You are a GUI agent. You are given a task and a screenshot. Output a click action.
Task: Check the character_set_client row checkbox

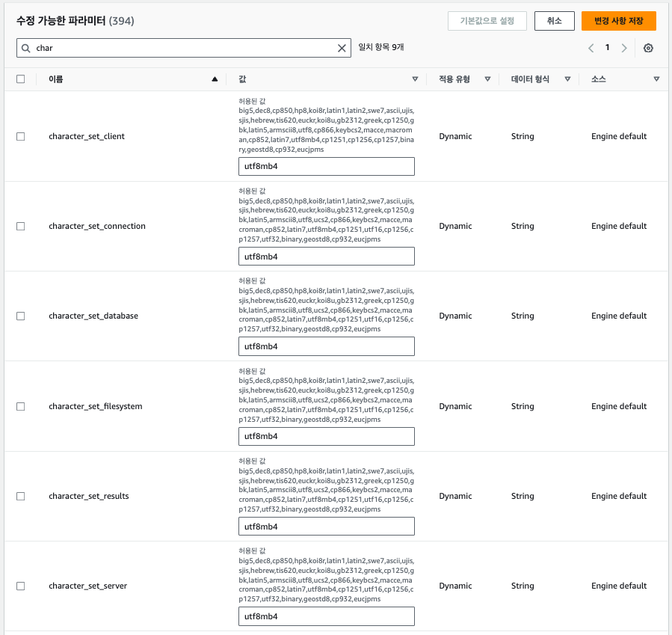pos(21,136)
